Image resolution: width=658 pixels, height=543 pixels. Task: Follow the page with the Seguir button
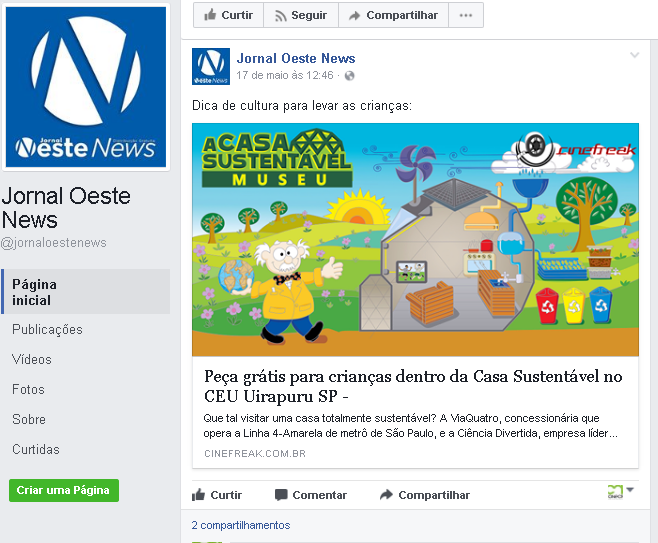(x=301, y=15)
